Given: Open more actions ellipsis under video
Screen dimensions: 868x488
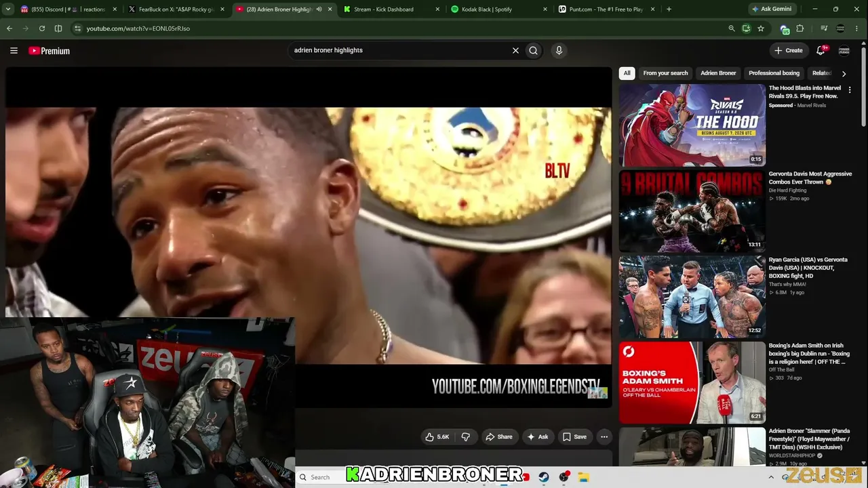Looking at the screenshot, I should tap(604, 437).
